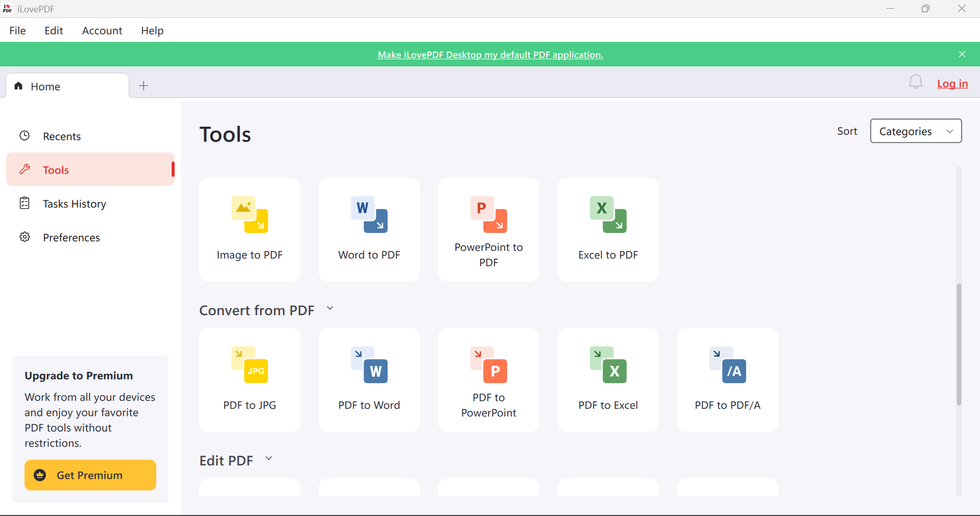Open the Image to PDF tool
The height and width of the screenshot is (516, 980).
(x=250, y=229)
